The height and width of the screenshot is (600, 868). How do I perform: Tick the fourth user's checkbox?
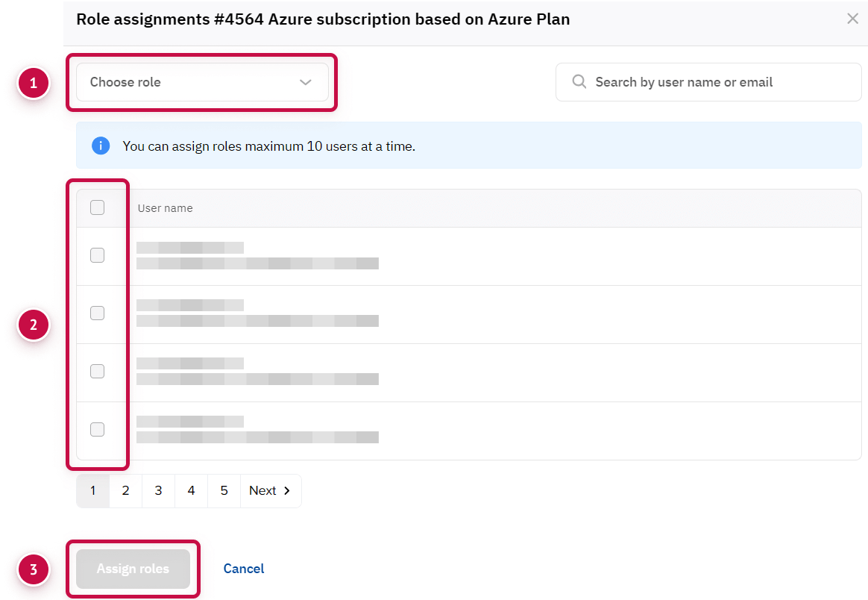[97, 430]
